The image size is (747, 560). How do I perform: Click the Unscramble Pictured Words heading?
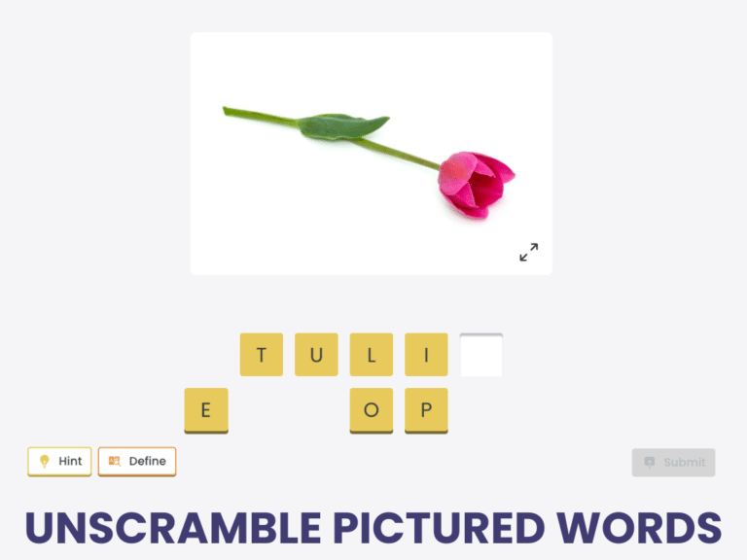(373, 527)
